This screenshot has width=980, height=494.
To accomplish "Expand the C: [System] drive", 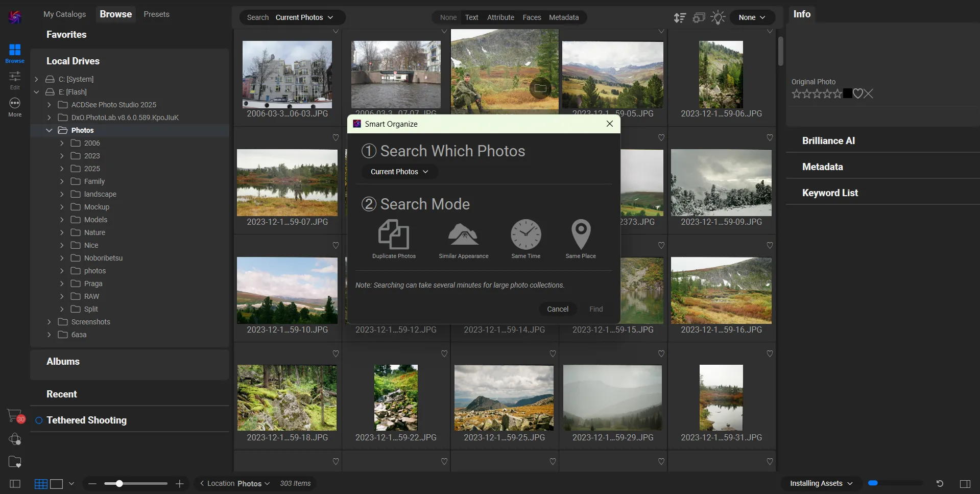I will pos(36,79).
